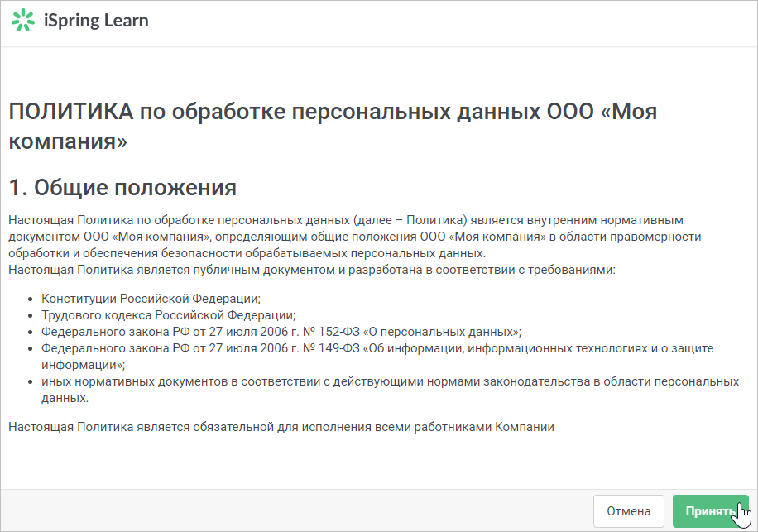
Task: Select the bullet Трудового кодекса Российской Федерации
Action: click(x=168, y=315)
